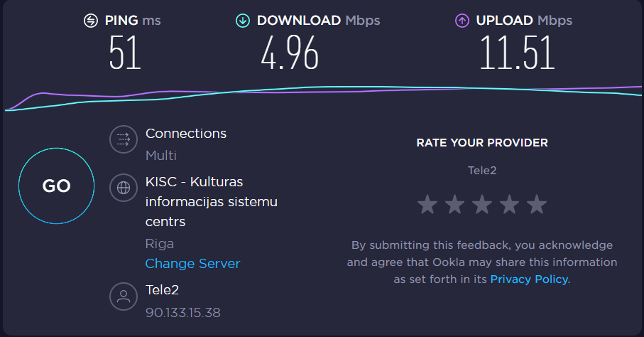
Task: Give a three star rating
Action: click(482, 205)
